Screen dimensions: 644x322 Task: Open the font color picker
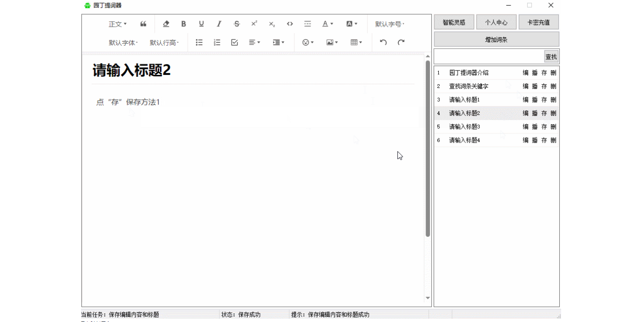pos(328,24)
